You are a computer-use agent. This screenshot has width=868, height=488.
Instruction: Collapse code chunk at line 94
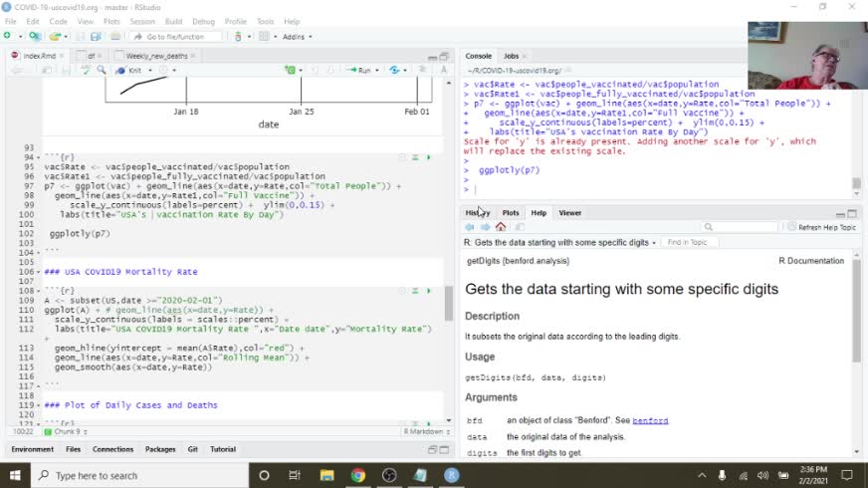coord(38,158)
